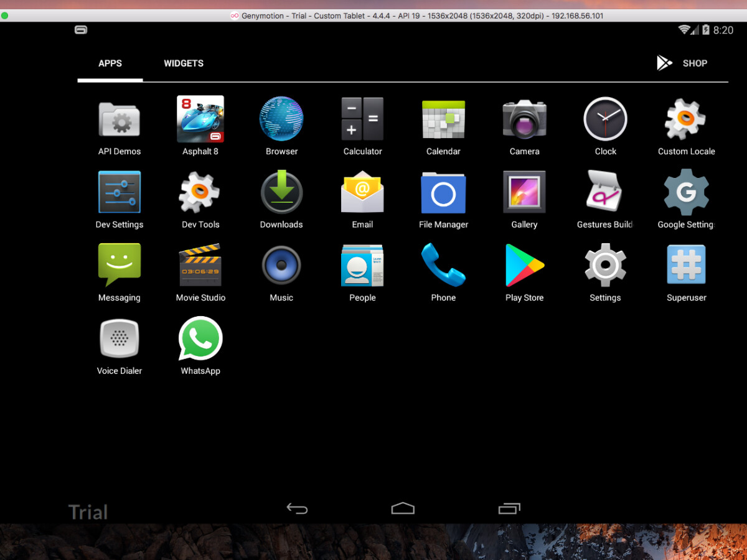Viewport: 747px width, 560px height.
Task: Open the Superuser app
Action: 686,265
